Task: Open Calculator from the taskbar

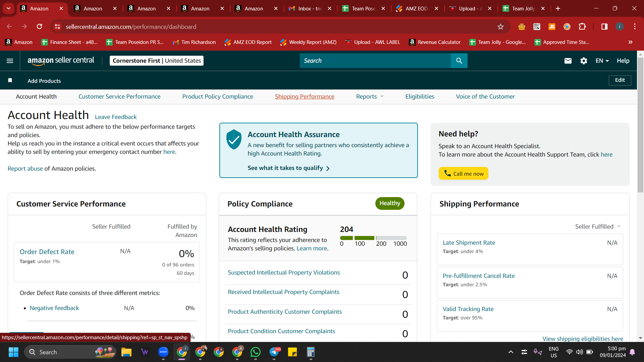Action: tap(311, 352)
